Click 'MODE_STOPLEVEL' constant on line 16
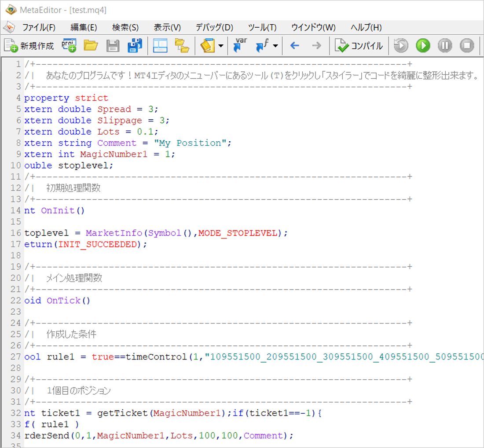The image size is (484, 448). point(238,233)
